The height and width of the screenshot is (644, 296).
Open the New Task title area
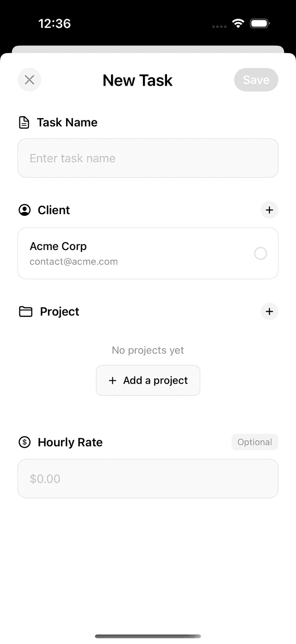[x=137, y=80]
